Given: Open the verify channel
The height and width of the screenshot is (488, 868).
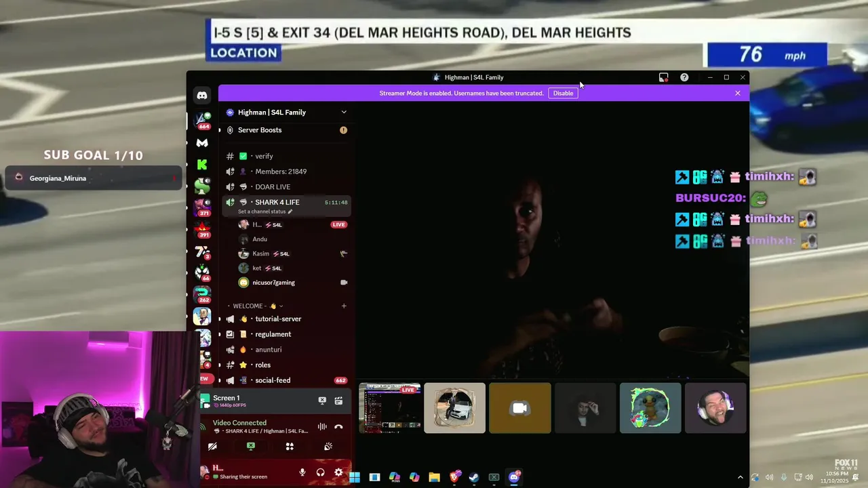Looking at the screenshot, I should pos(286,156).
